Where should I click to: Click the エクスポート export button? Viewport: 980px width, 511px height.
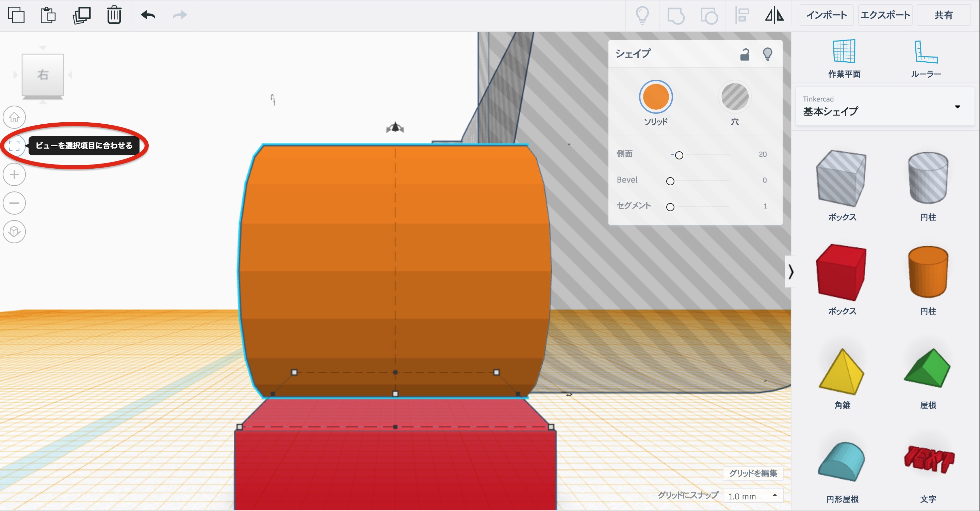885,15
